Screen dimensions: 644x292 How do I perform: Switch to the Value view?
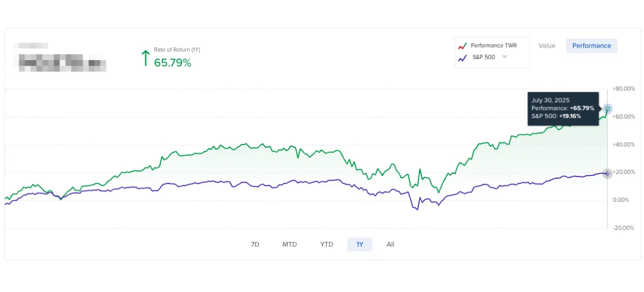click(x=547, y=46)
